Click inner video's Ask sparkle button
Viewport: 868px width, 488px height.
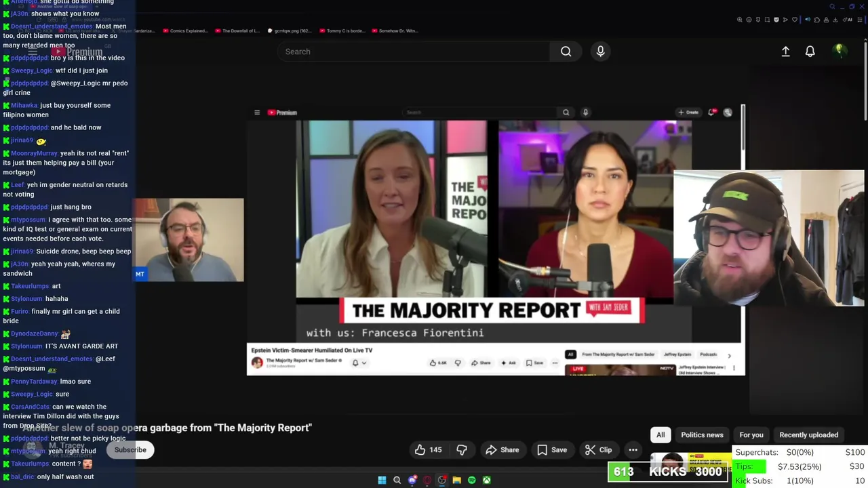point(509,363)
